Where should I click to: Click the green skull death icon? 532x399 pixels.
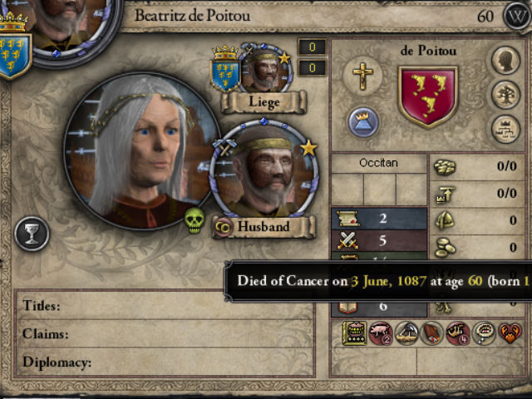click(195, 220)
